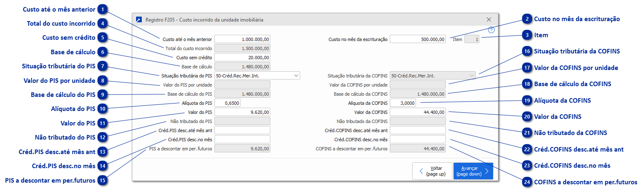This screenshot has height=193, width=644.
Task: Click the 'Valor da COFINS' label in dialog
Action: [371, 112]
